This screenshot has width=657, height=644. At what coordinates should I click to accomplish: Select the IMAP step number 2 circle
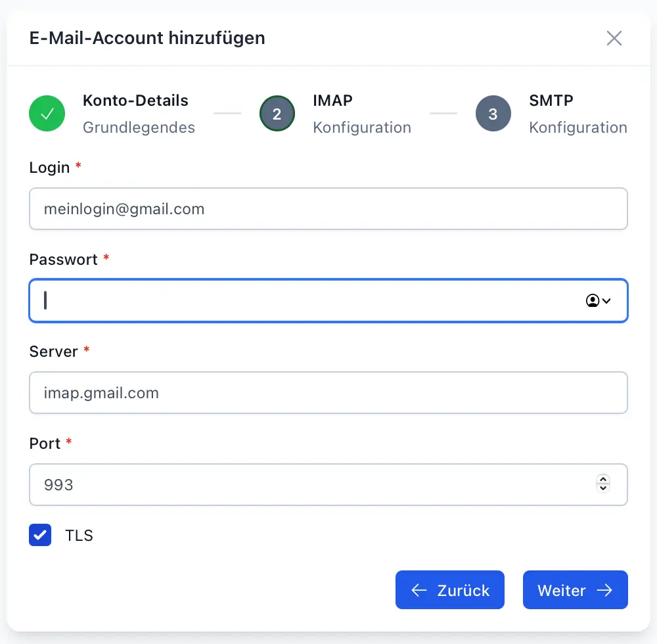(x=277, y=113)
